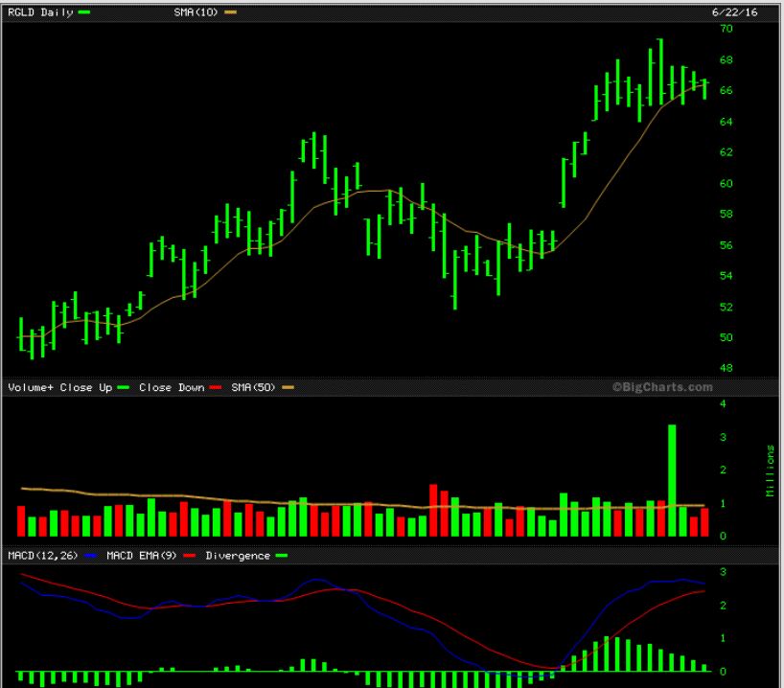The image size is (784, 688).
Task: Click the Close Down legend label
Action: click(x=172, y=387)
